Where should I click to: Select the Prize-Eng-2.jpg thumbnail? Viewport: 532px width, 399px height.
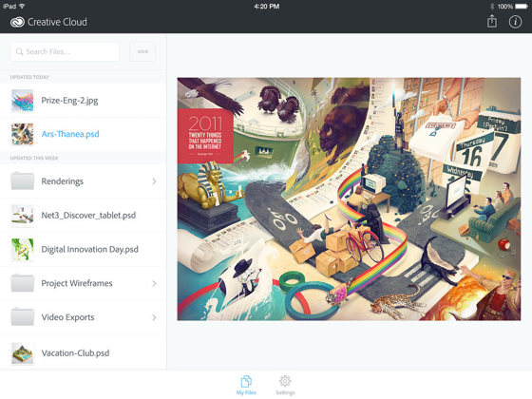point(23,101)
